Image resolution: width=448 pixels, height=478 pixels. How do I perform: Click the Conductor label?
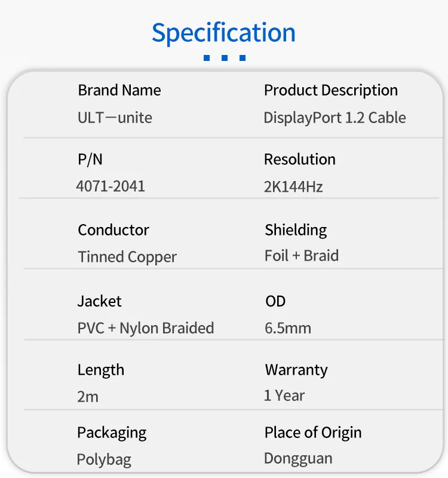click(113, 230)
